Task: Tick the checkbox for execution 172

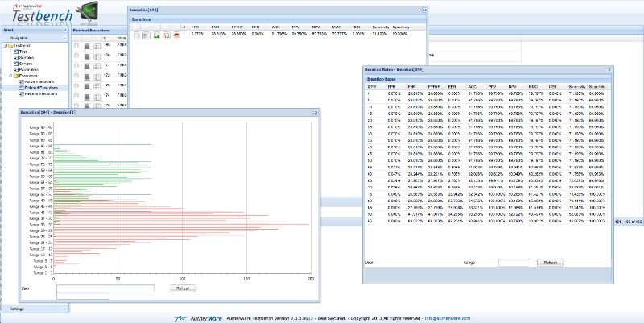Action: click(76, 76)
